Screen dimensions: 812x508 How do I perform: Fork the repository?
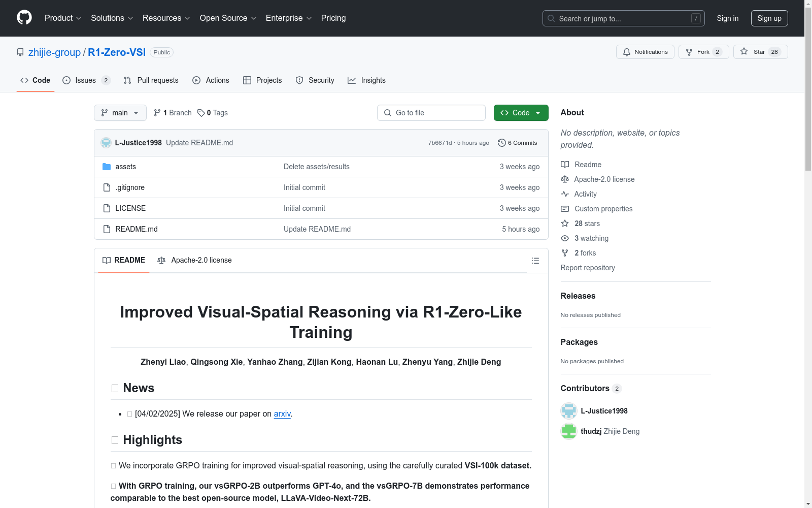tap(703, 52)
